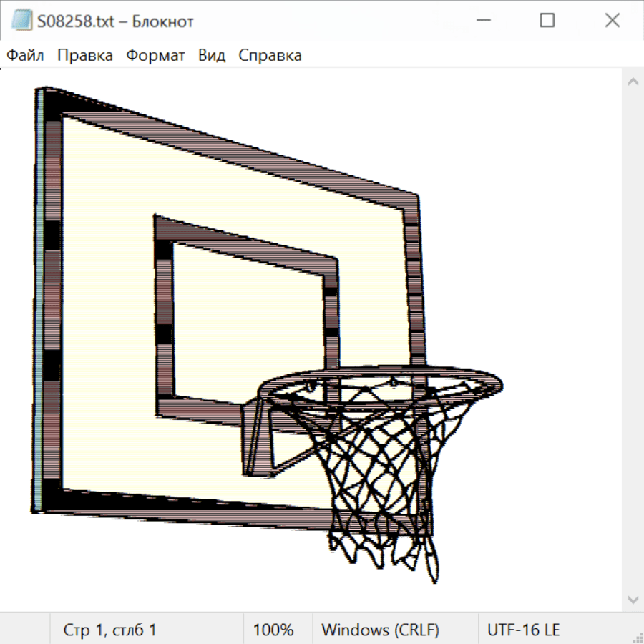Open the Файл menu
The height and width of the screenshot is (644, 644).
[25, 55]
